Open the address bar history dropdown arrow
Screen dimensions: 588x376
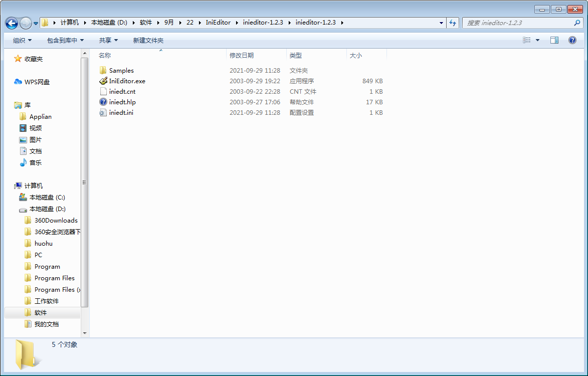[441, 23]
